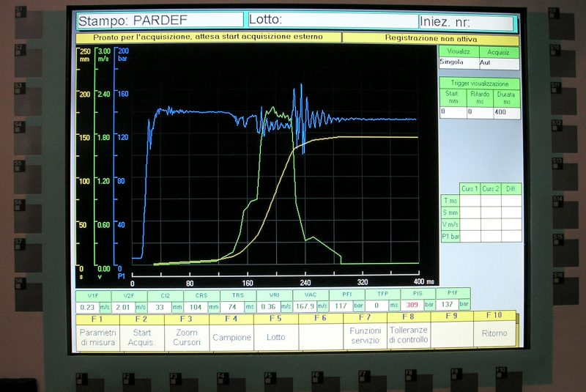
Task: Edit the trigger Durata ms value 400
Action: [506, 112]
